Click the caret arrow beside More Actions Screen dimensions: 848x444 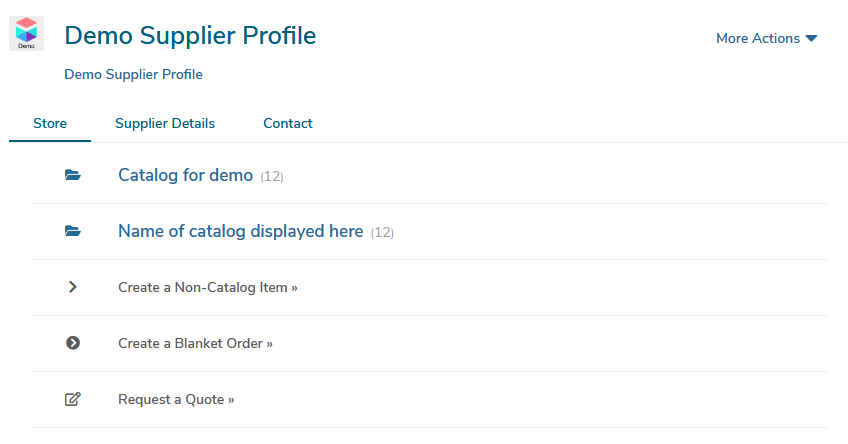pos(811,38)
